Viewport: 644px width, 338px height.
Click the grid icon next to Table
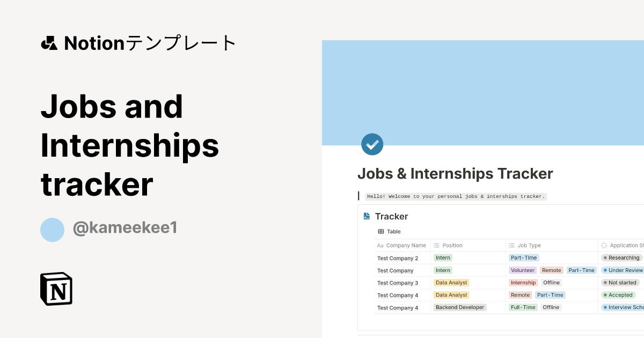pyautogui.click(x=382, y=231)
